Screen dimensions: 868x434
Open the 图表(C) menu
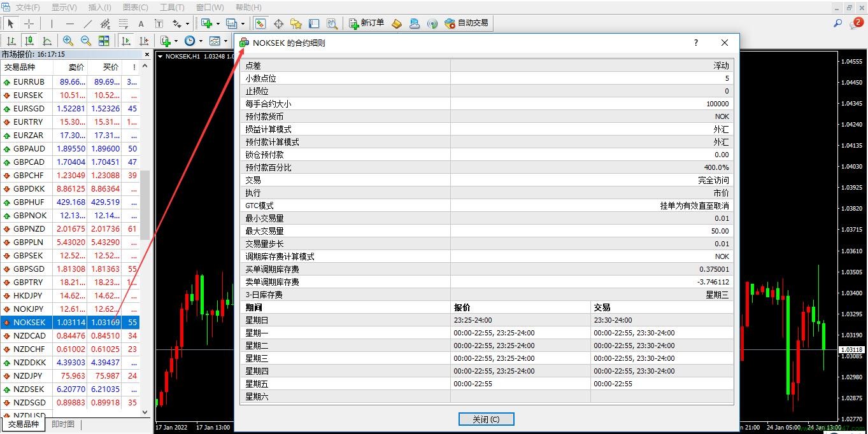pyautogui.click(x=135, y=8)
